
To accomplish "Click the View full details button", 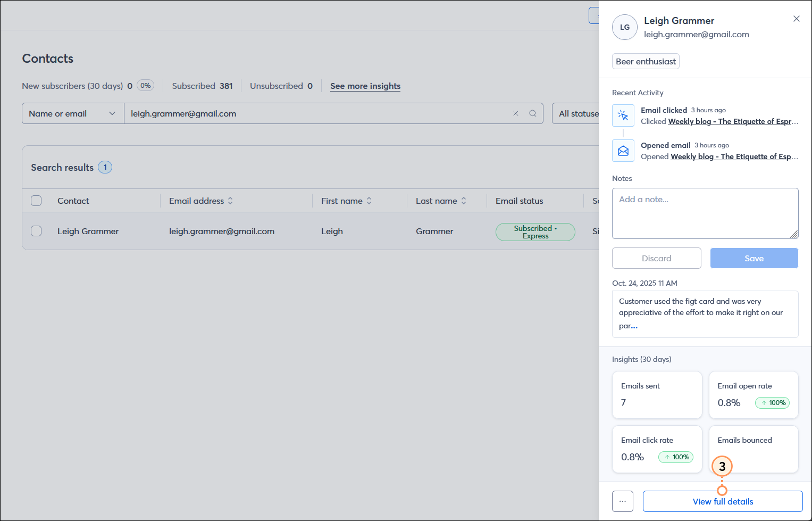I will point(722,501).
